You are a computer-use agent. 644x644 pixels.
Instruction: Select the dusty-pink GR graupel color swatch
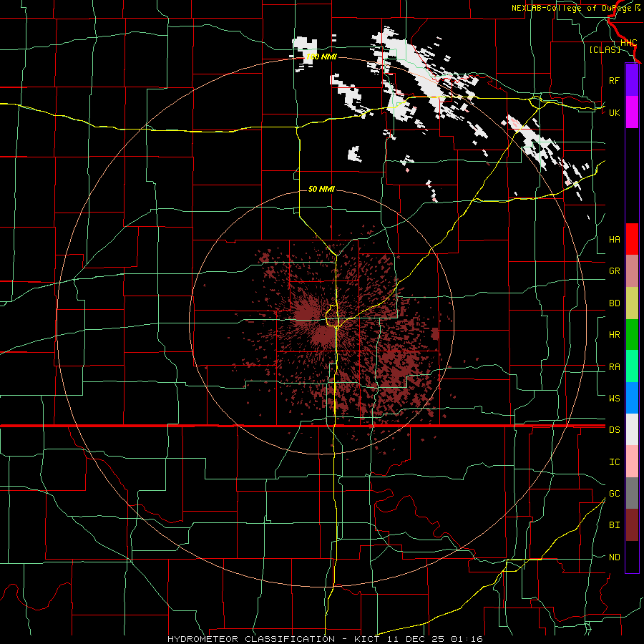tap(632, 271)
